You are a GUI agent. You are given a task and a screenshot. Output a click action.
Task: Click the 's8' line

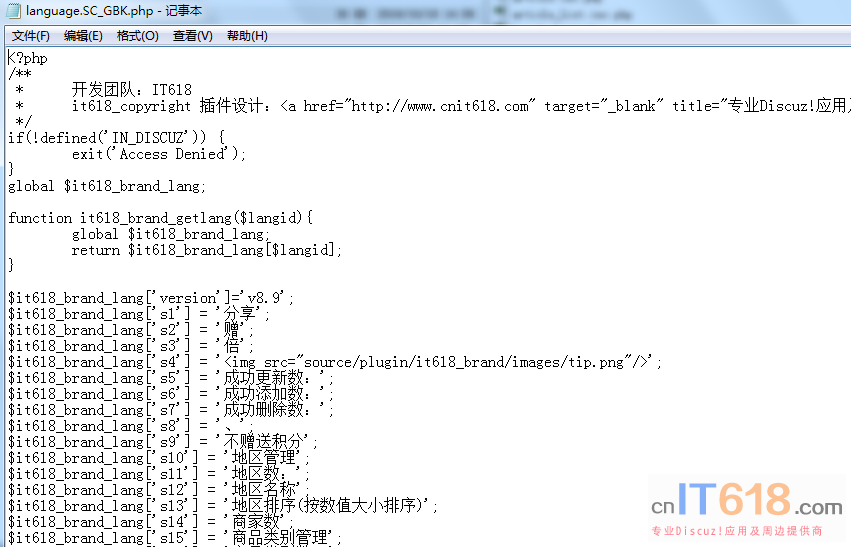(131, 426)
